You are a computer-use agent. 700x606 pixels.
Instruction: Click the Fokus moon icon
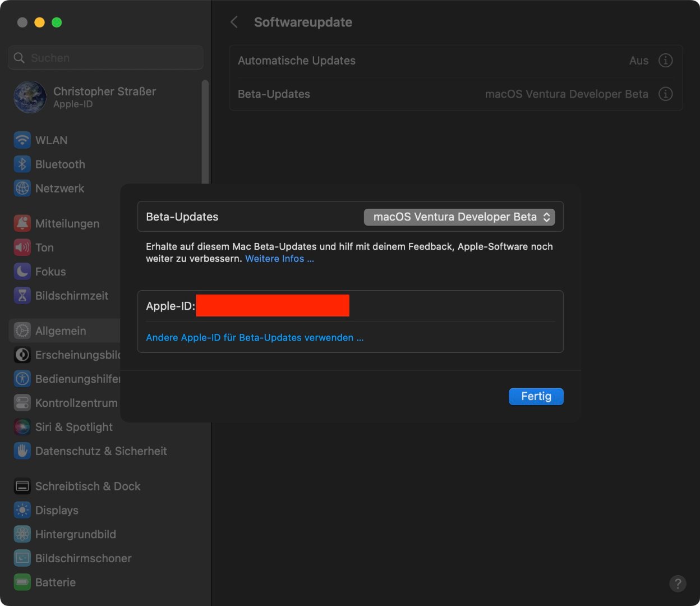[x=22, y=272]
